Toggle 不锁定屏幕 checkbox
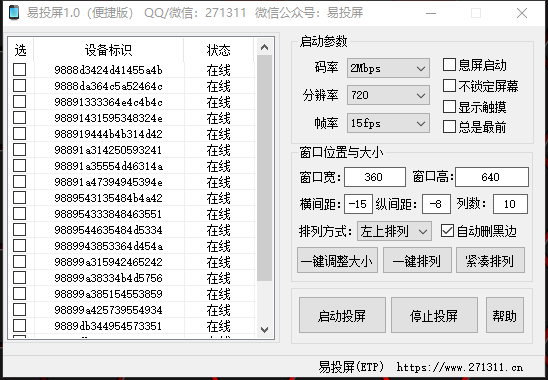Image resolution: width=548 pixels, height=380 pixels. (449, 86)
